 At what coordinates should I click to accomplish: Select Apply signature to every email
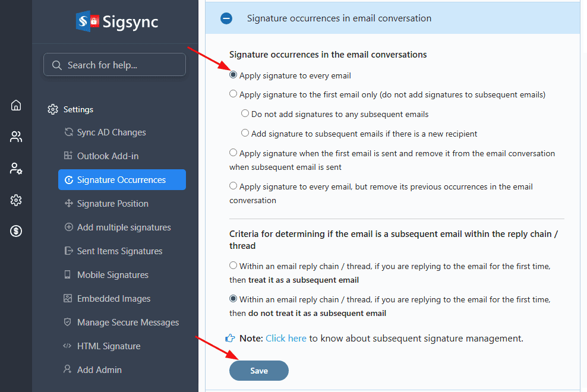233,75
